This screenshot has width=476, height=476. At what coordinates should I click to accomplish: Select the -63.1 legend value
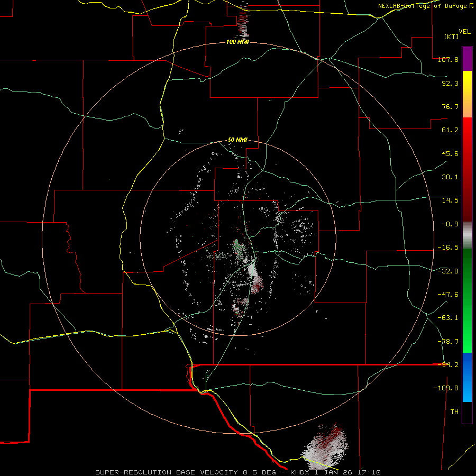coord(448,318)
